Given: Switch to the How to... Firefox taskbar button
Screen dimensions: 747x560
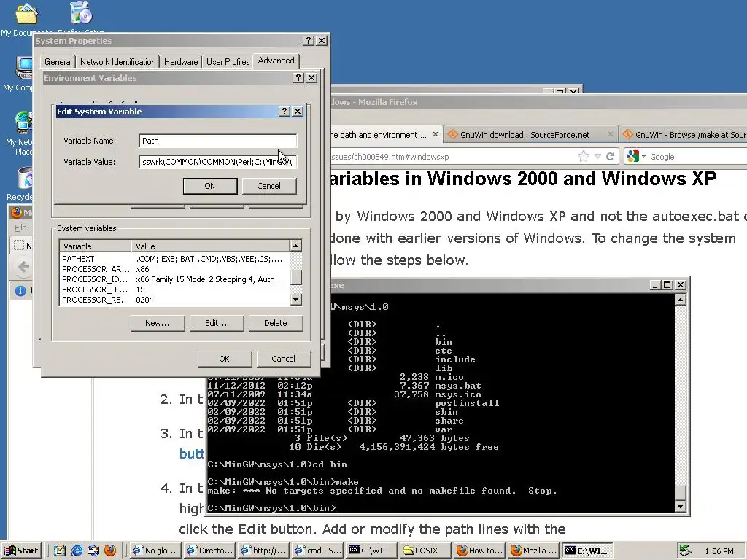Looking at the screenshot, I should [480, 551].
